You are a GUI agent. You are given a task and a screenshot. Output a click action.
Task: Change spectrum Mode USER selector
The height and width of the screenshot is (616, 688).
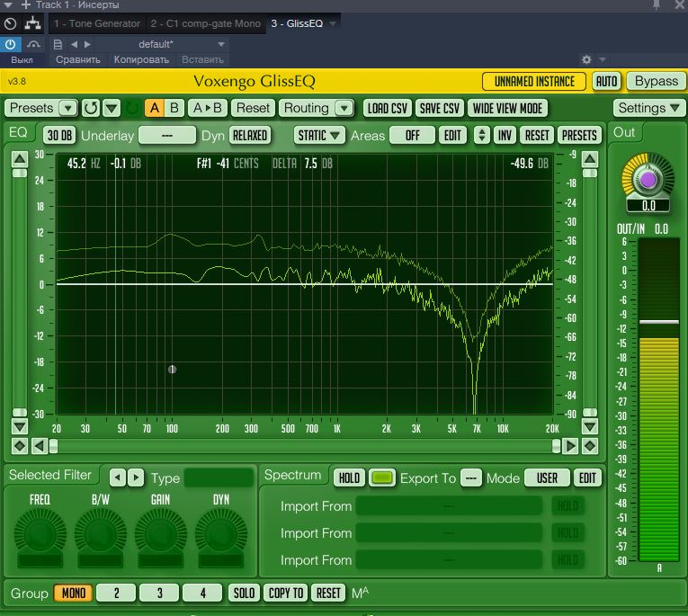(x=547, y=478)
